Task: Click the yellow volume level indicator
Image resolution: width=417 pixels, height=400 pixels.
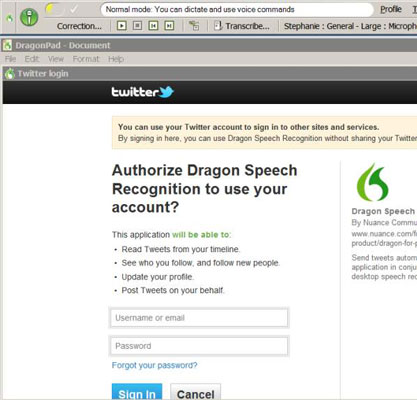Action: pos(50,9)
